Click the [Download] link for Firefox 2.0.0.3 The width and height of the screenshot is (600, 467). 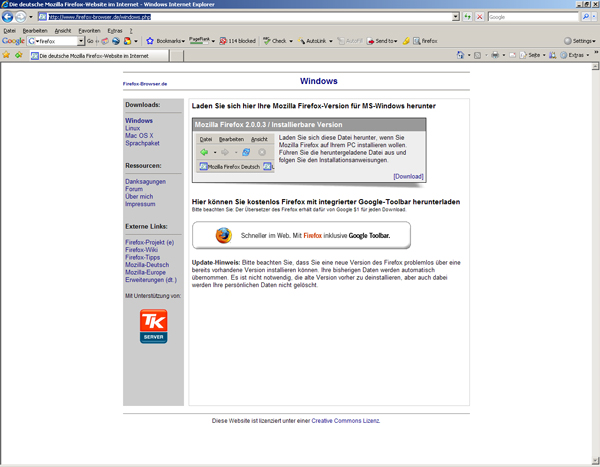(x=408, y=176)
